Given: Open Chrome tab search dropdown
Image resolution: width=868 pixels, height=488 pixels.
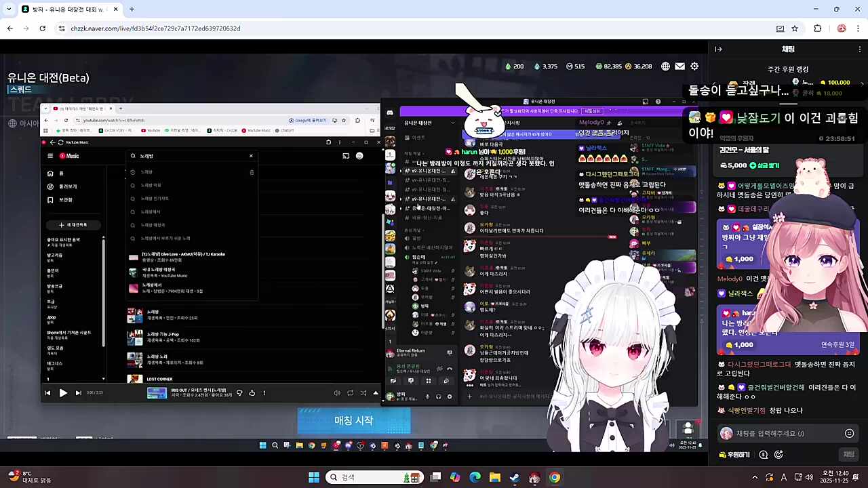Looking at the screenshot, I should click(x=9, y=9).
